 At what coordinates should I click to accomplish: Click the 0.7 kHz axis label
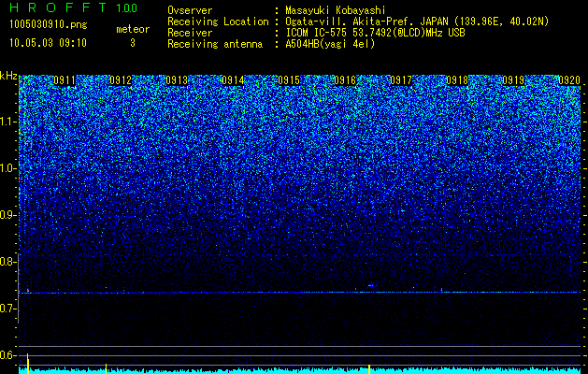coord(8,309)
